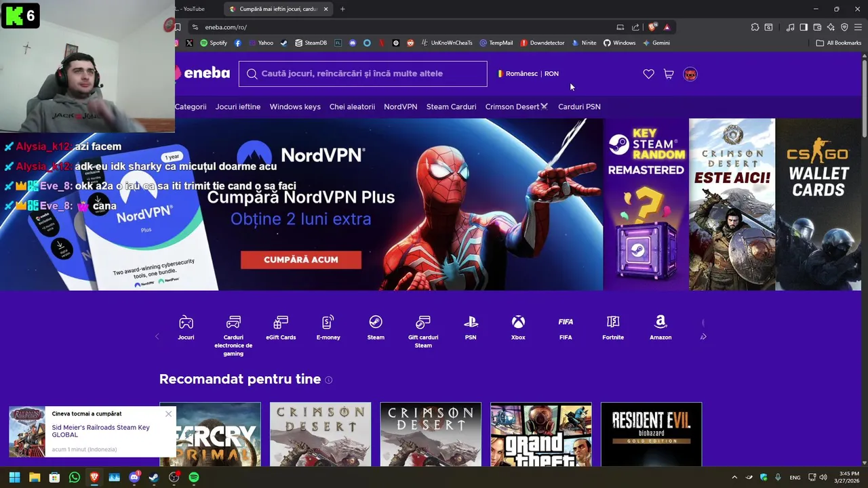
Task: Open the Ninite bookmark
Action: [584, 43]
